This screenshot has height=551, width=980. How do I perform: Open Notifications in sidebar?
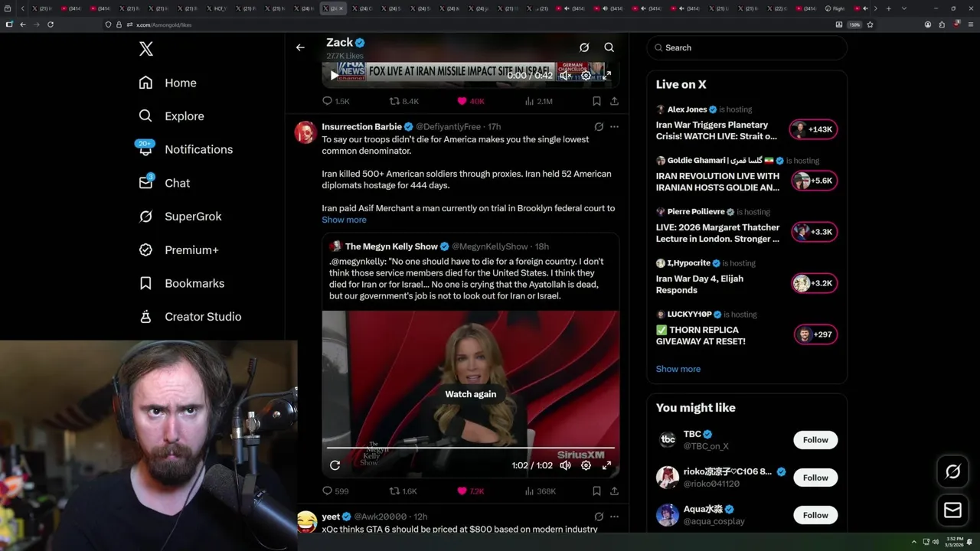click(185, 149)
